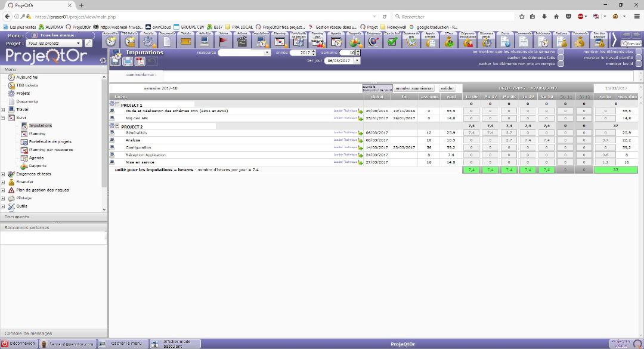The image size is (644, 349).
Task: Expand the Financier menu group
Action: tap(3, 182)
